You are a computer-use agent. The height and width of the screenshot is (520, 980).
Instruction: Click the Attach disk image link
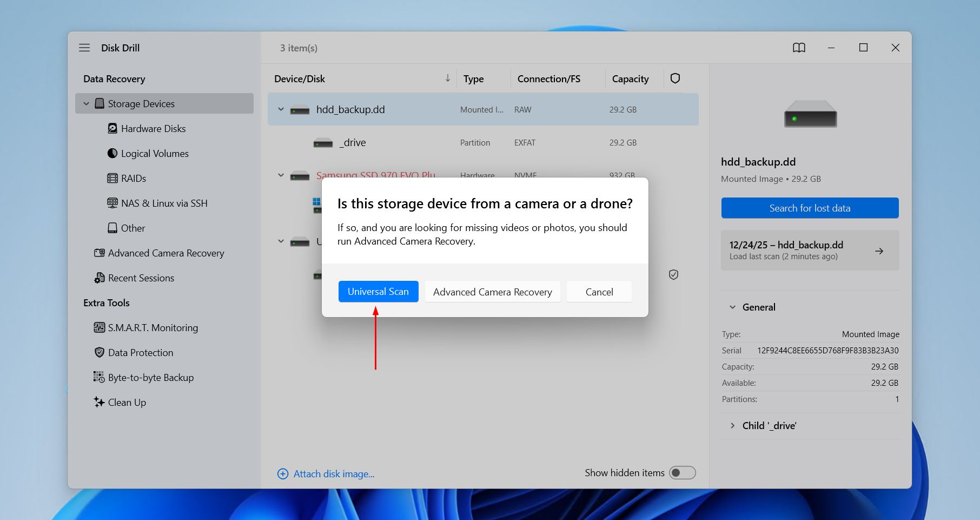[333, 474]
